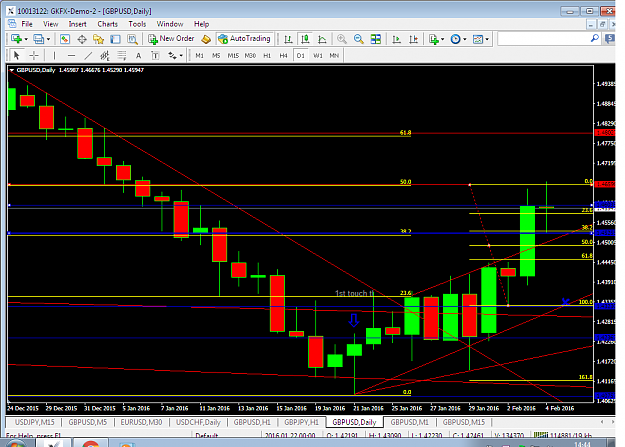This screenshot has width=625, height=447.
Task: Zoom in on the chart
Action: point(342,39)
